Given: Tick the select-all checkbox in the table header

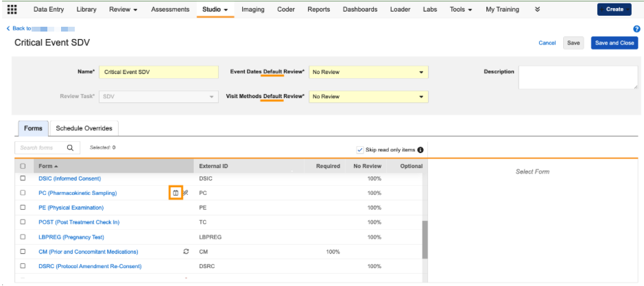Looking at the screenshot, I should click(x=23, y=166).
